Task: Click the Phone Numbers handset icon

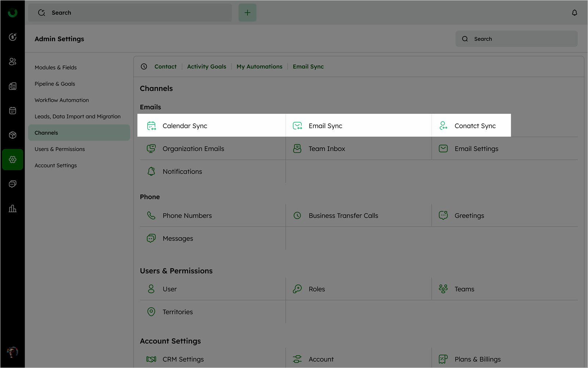Action: pyautogui.click(x=151, y=216)
